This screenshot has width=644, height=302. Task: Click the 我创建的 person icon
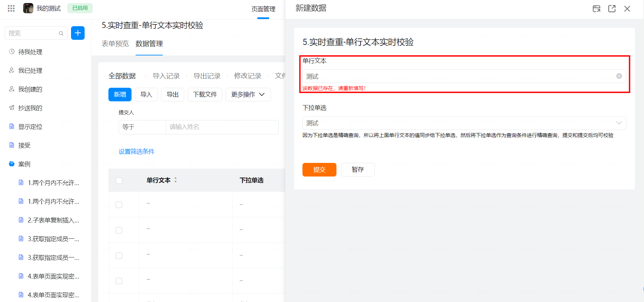[12, 89]
